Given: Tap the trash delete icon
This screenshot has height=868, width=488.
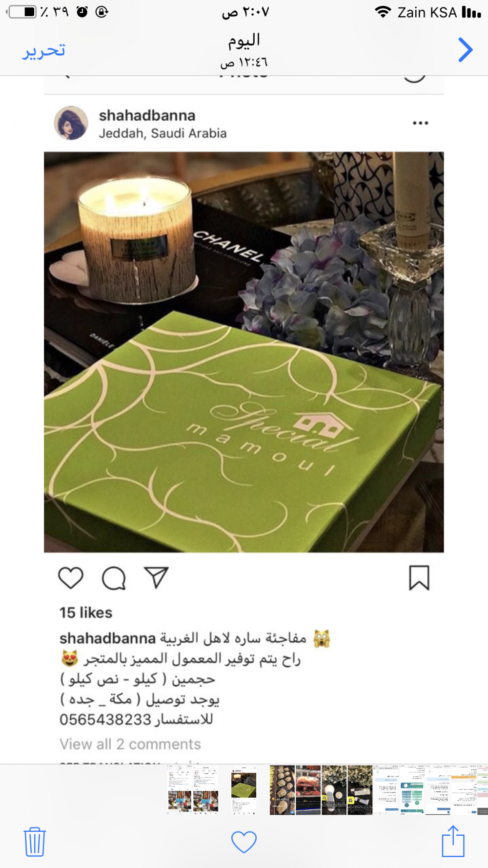Looking at the screenshot, I should coord(35,842).
